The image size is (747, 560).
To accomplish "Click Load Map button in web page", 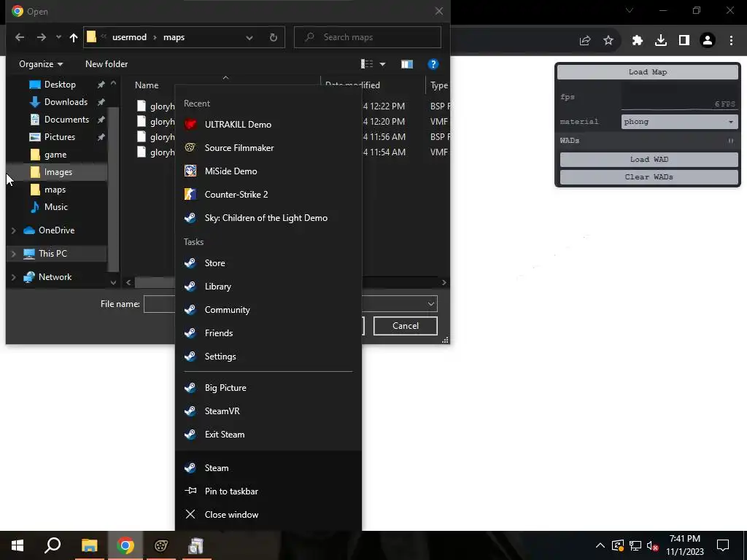I will click(648, 72).
